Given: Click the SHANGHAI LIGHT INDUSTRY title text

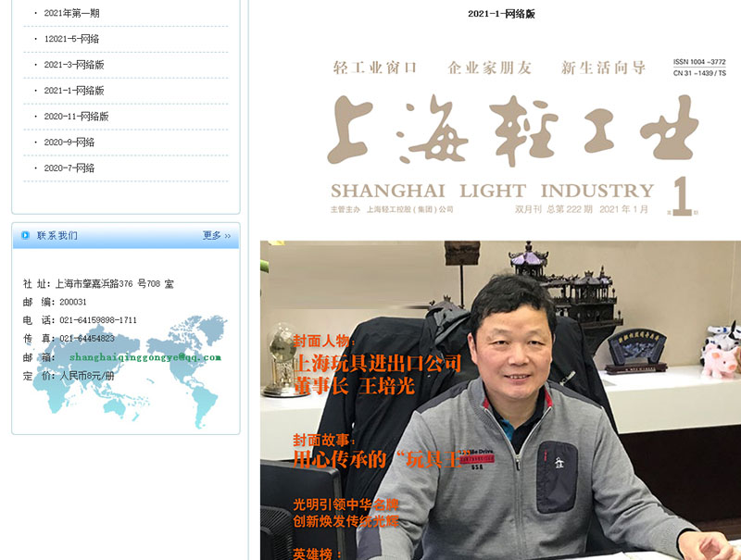Looking at the screenshot, I should 493,191.
